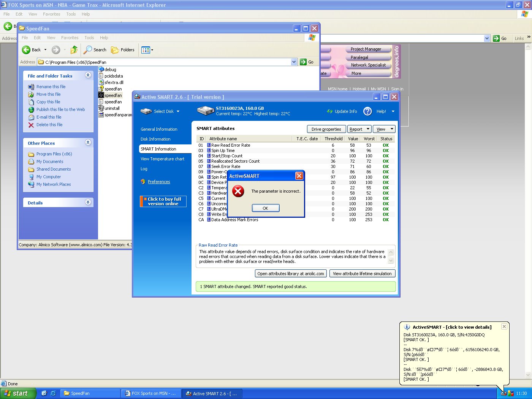532x399 pixels.
Task: Open the Log section
Action: coord(144,169)
